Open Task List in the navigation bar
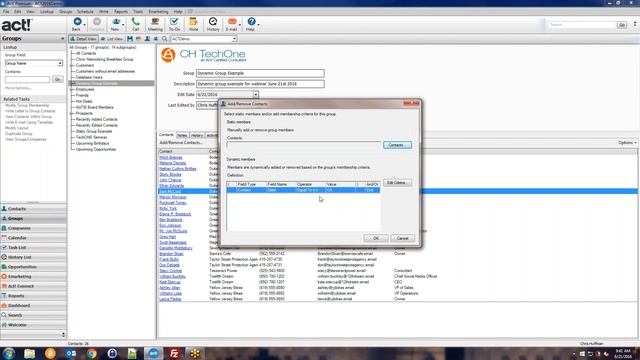 click(33, 247)
